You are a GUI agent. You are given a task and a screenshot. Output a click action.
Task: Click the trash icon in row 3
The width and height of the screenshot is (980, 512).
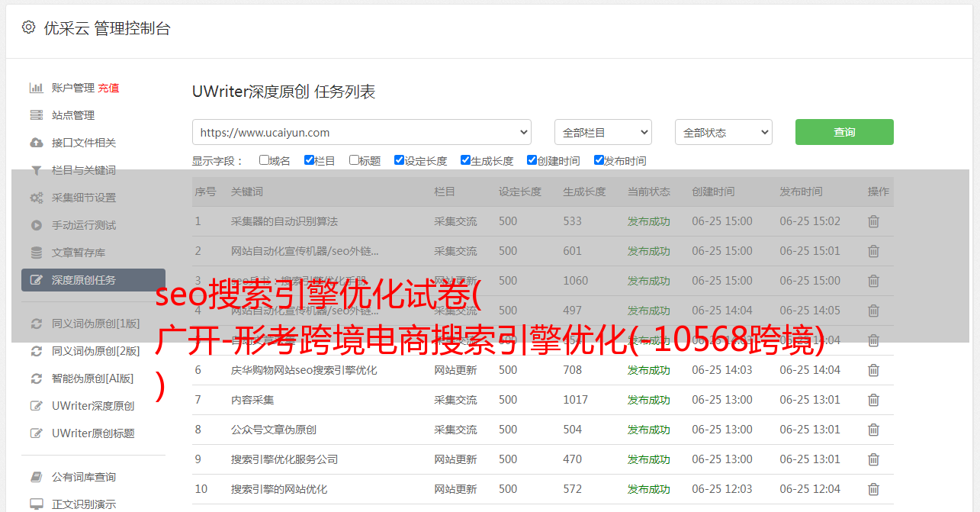[874, 281]
